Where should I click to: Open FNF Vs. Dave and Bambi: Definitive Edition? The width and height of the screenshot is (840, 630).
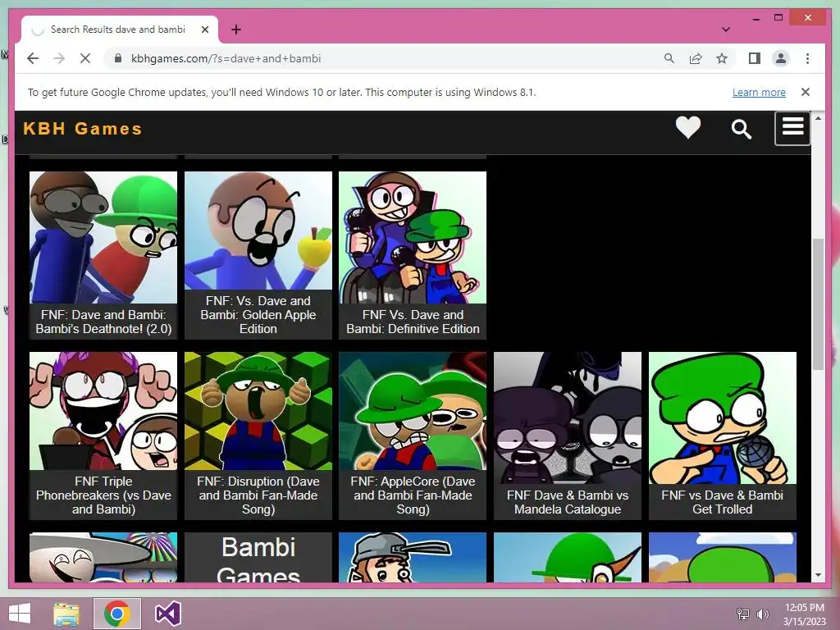tap(413, 255)
